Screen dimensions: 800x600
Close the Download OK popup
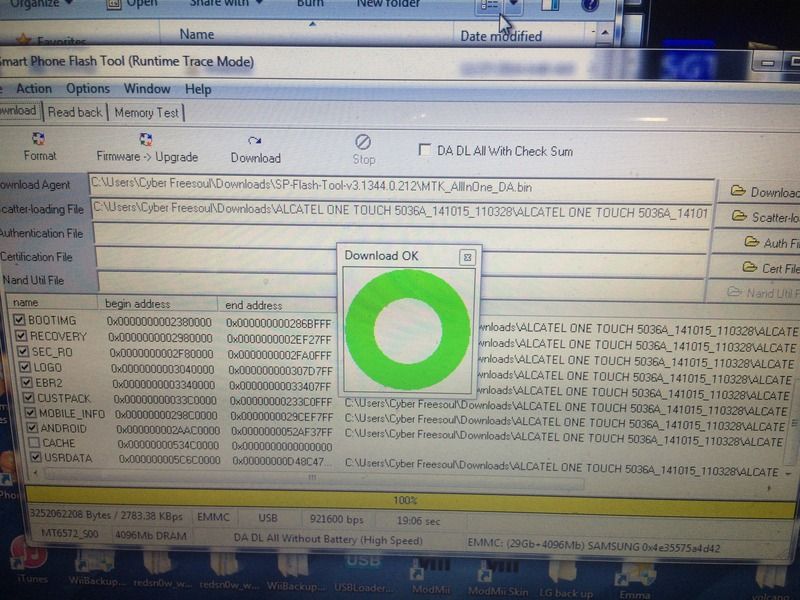pos(466,257)
